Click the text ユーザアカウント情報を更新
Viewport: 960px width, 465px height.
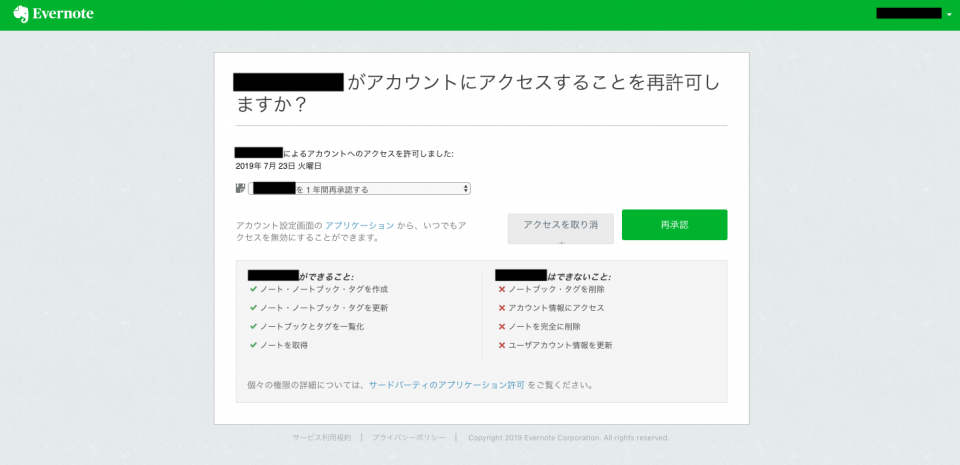coord(560,345)
